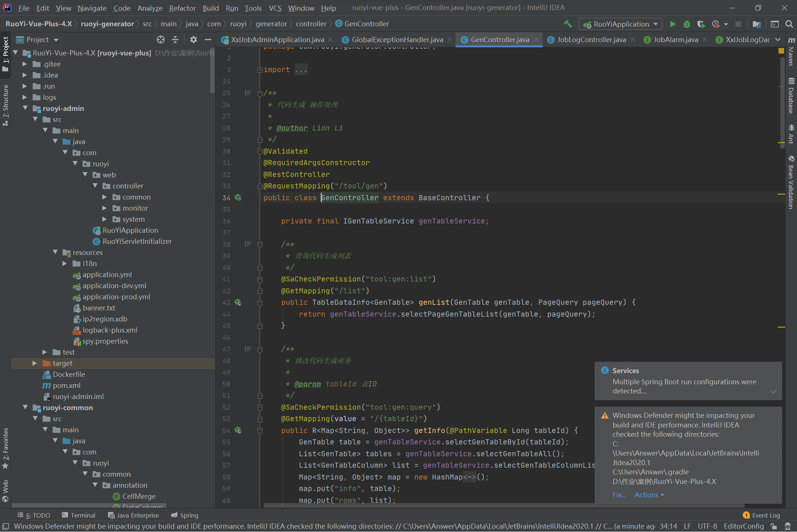This screenshot has width=797, height=532.
Task: Open the Structure tool window
Action: 6,105
